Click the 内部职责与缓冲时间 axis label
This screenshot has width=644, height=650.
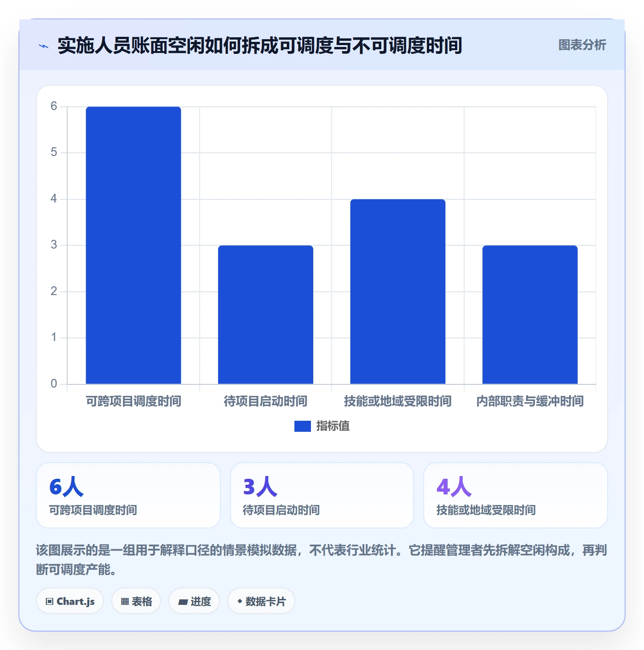point(530,401)
